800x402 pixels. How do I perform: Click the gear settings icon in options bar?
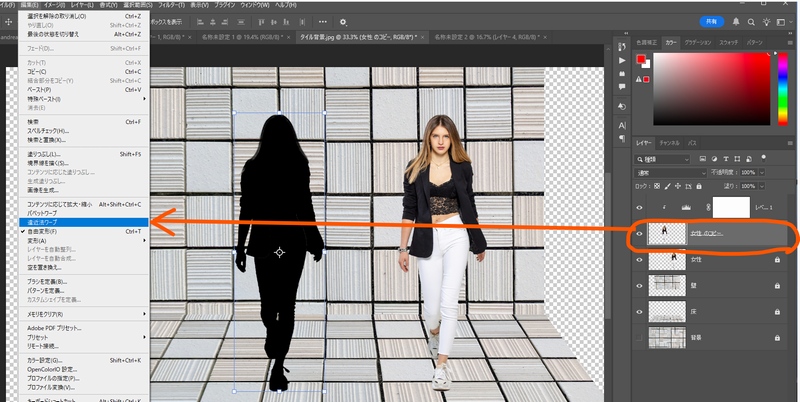[x=343, y=22]
